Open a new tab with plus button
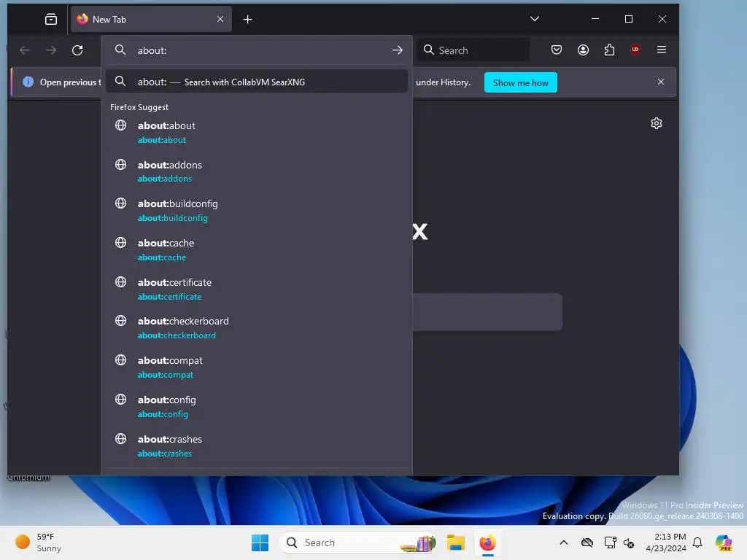Screen dimensions: 747x560 pyautogui.click(x=248, y=19)
